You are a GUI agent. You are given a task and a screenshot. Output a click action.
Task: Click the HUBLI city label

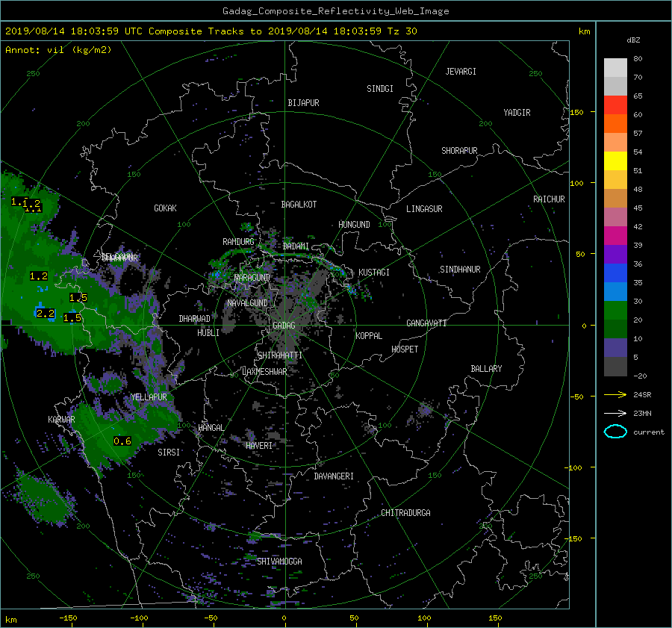point(208,332)
